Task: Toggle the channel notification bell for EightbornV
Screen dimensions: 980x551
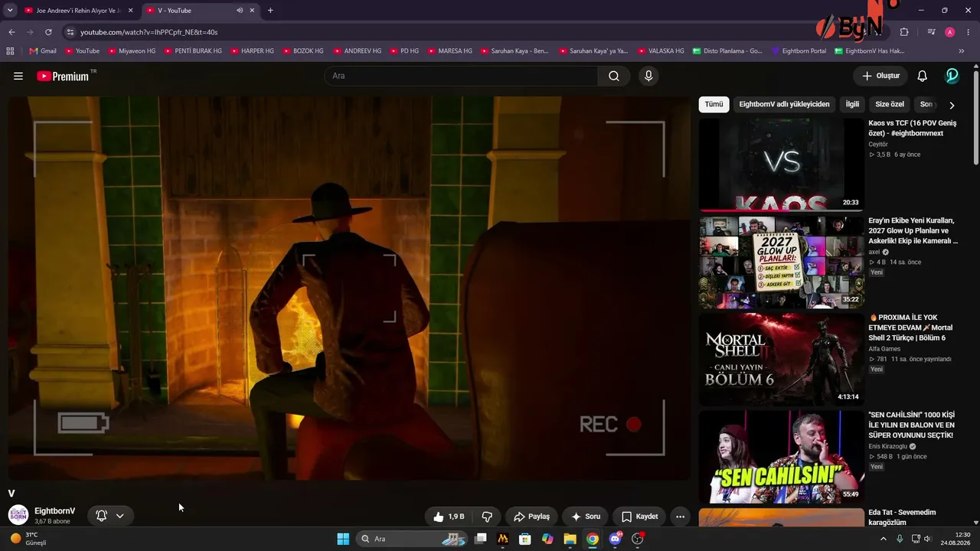Action: 101,516
